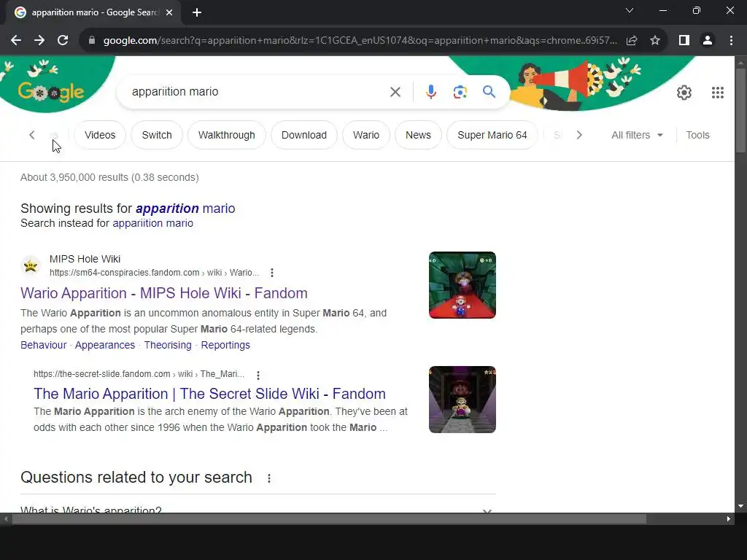Select the Walkthrough filter chip
Image resolution: width=747 pixels, height=560 pixels.
coord(226,135)
